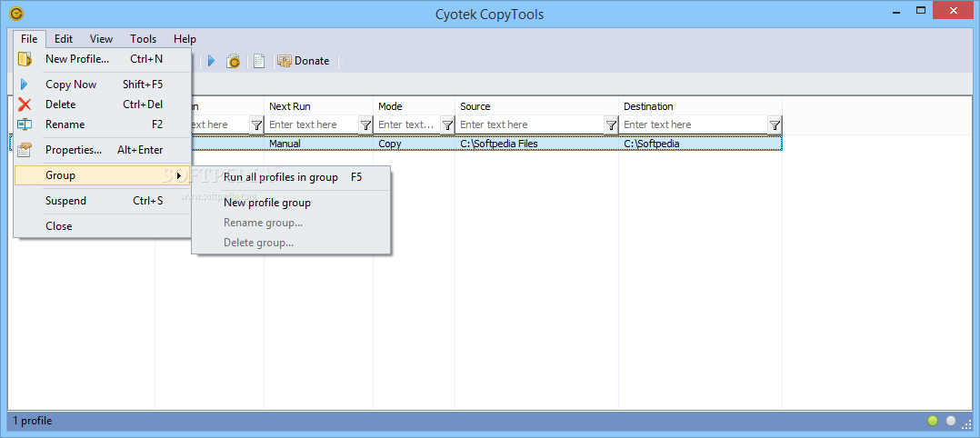Click the Copy All Profiles toolbar icon
The height and width of the screenshot is (438, 980).
233,61
